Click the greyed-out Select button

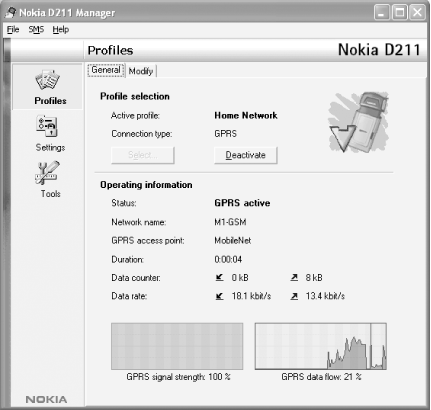click(x=143, y=155)
